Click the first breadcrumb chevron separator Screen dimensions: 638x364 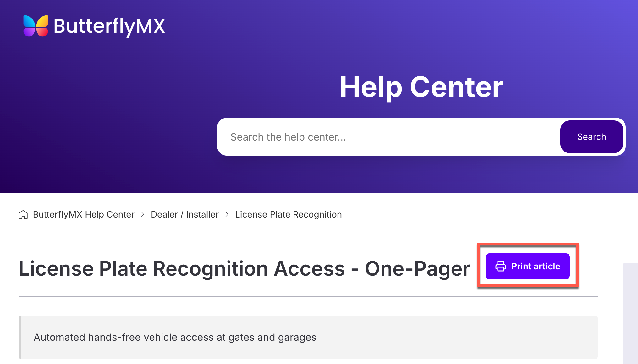(143, 214)
